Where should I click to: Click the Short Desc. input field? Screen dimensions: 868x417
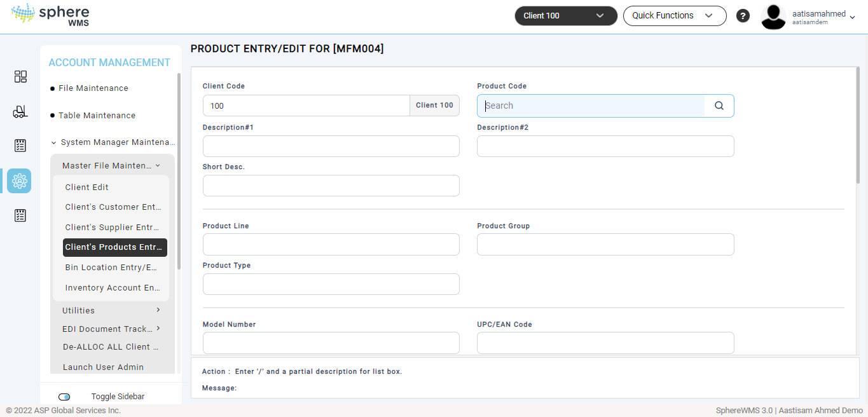[x=331, y=186]
